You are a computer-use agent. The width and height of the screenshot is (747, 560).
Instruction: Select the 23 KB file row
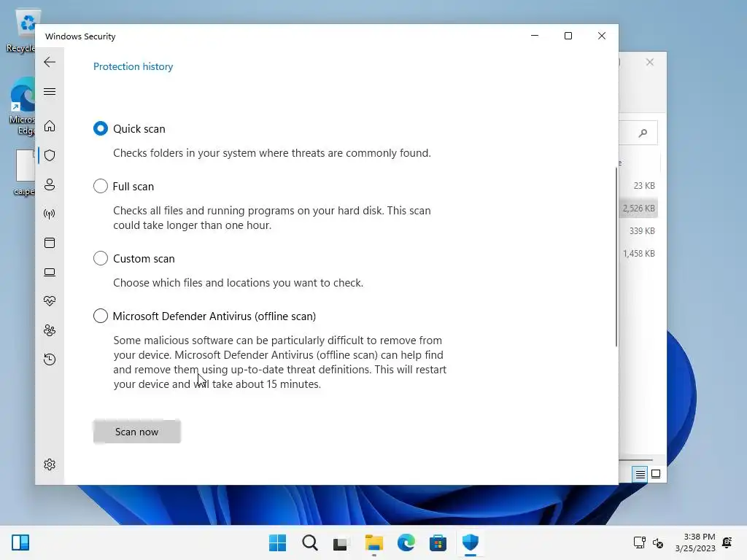click(638, 186)
